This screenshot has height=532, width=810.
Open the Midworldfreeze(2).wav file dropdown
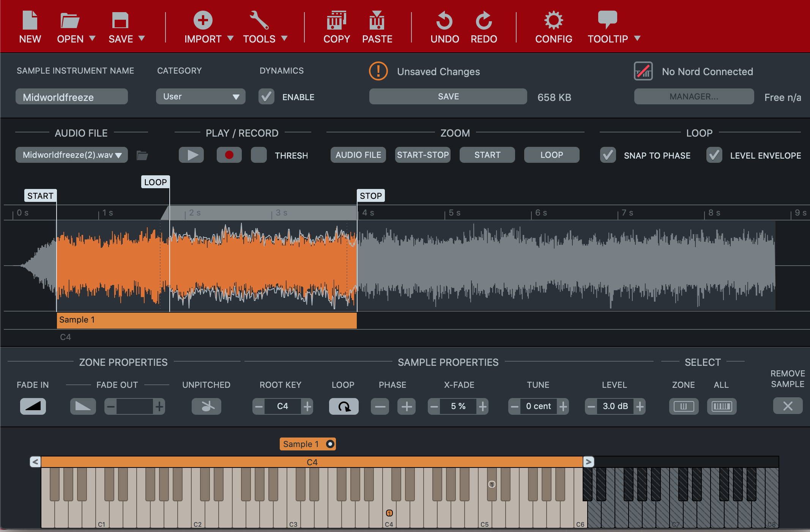(x=72, y=155)
